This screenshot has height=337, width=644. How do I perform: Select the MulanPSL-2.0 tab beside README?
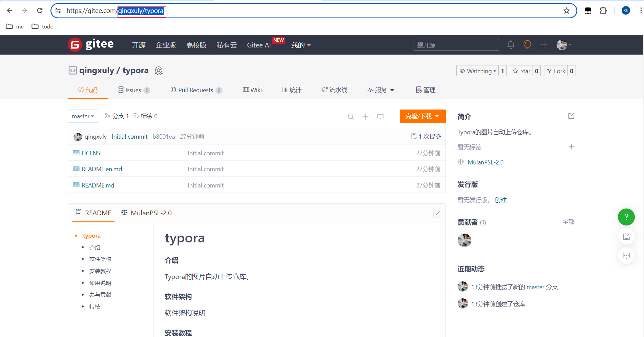click(146, 213)
